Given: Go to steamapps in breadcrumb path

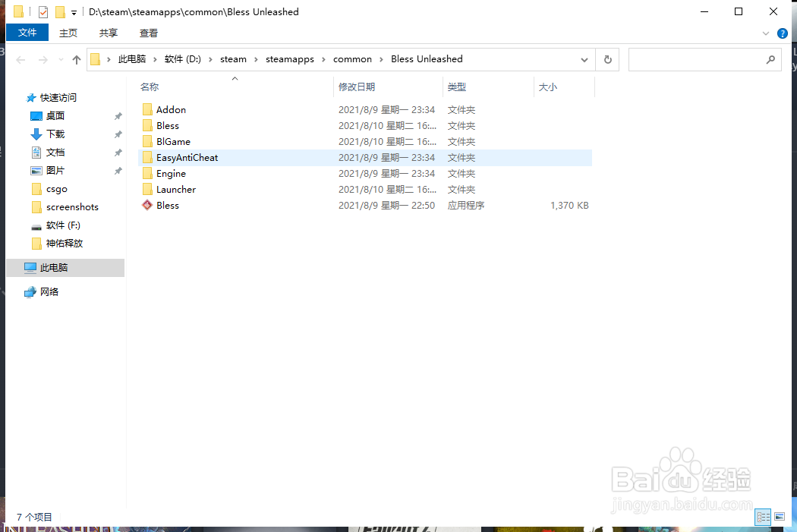Looking at the screenshot, I should click(290, 59).
